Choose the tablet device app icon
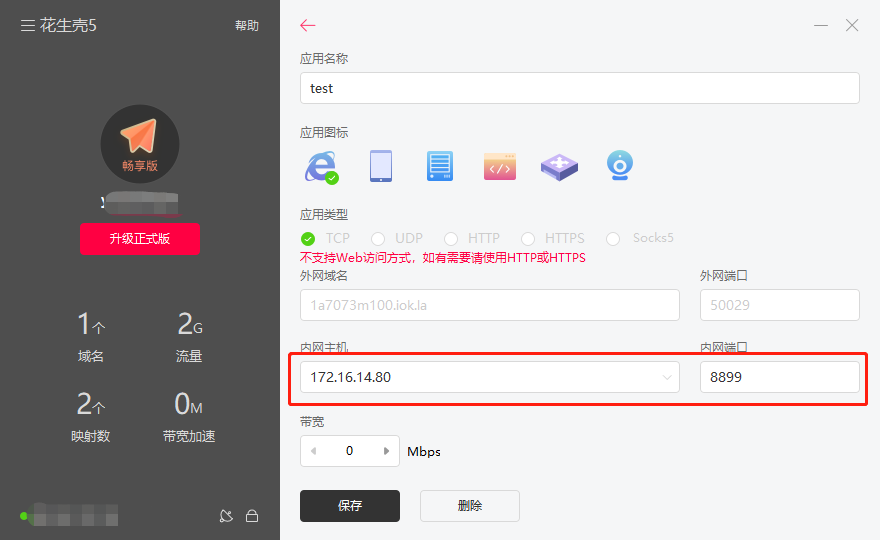This screenshot has width=880, height=540. click(x=380, y=166)
